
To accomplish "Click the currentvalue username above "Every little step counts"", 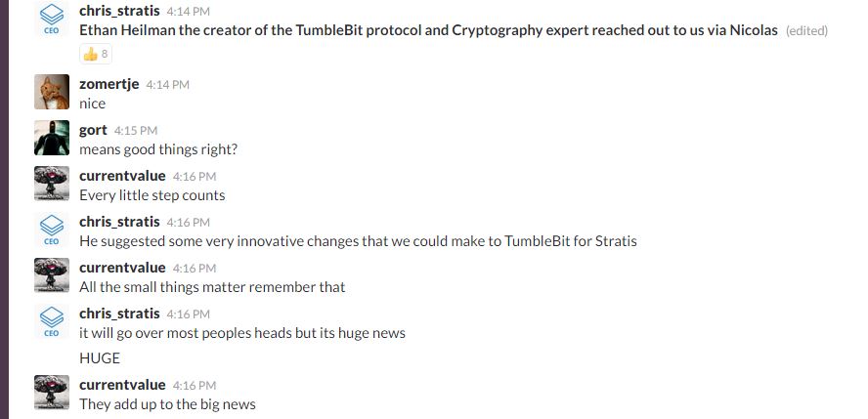I will (122, 176).
